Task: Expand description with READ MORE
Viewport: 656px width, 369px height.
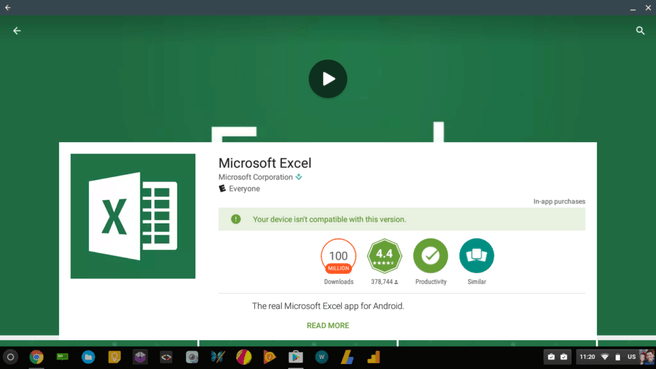Action: tap(328, 325)
